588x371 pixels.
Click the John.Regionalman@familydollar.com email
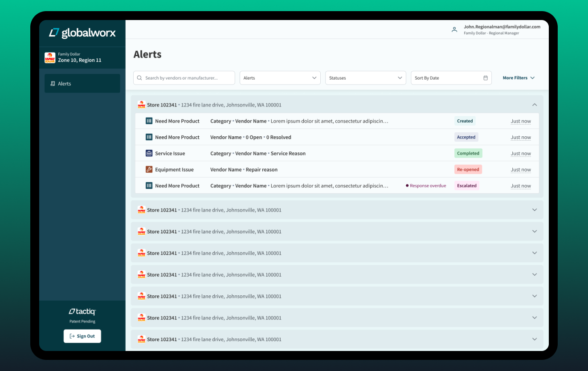pyautogui.click(x=502, y=27)
